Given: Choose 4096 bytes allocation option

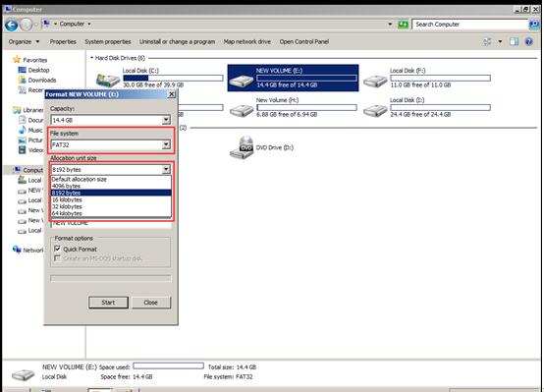Looking at the screenshot, I should 111,186.
